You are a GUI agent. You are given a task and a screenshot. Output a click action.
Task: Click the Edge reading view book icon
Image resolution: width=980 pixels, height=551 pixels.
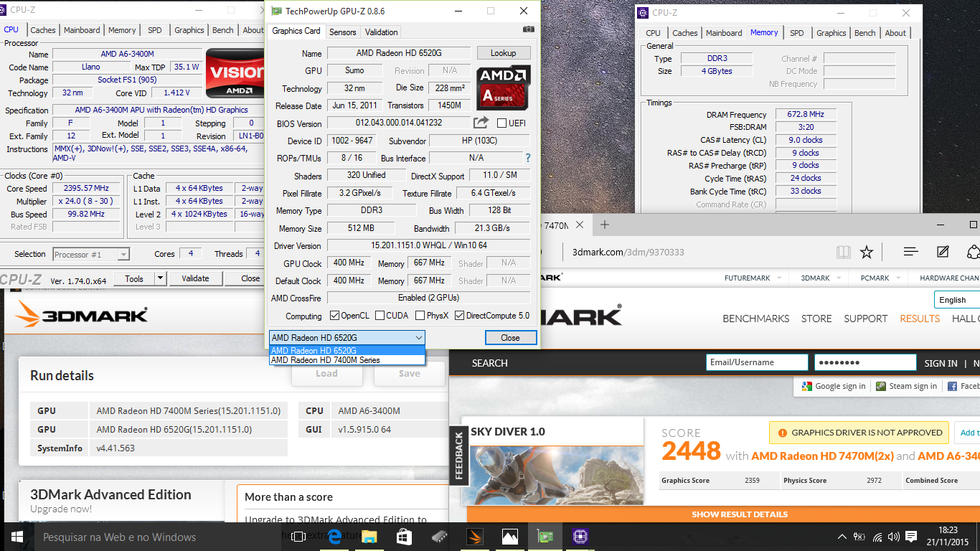coord(844,252)
